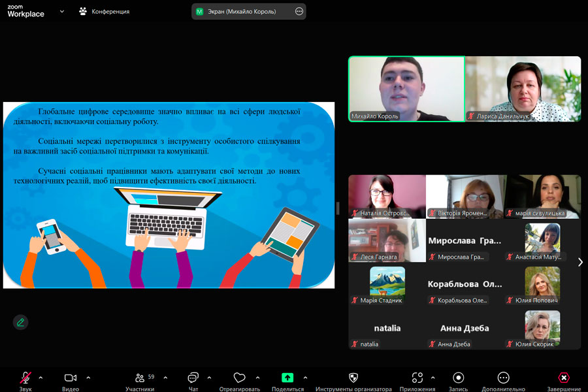The height and width of the screenshot is (392, 588).
Task: Open the Участники participants panel
Action: pyautogui.click(x=140, y=381)
